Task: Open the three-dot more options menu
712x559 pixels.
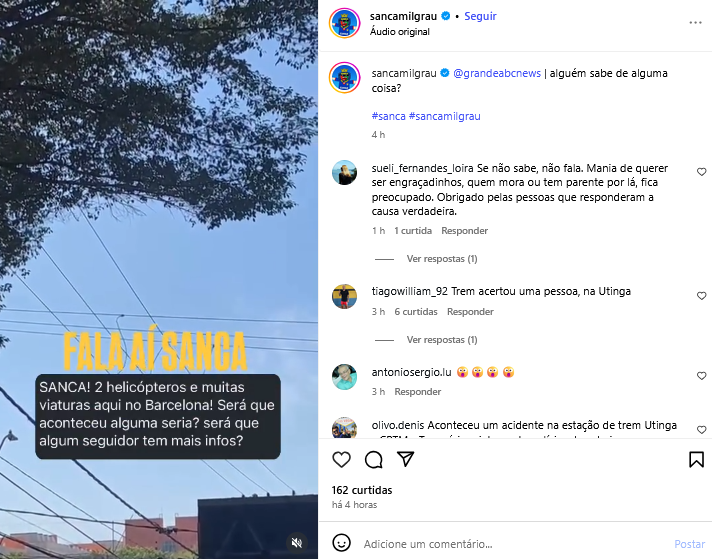Action: click(695, 23)
